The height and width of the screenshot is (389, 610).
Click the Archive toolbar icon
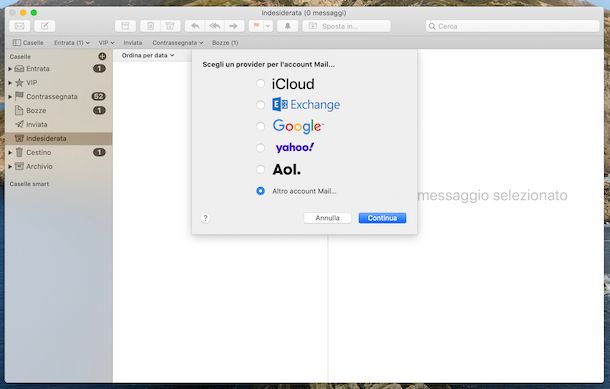click(x=125, y=26)
